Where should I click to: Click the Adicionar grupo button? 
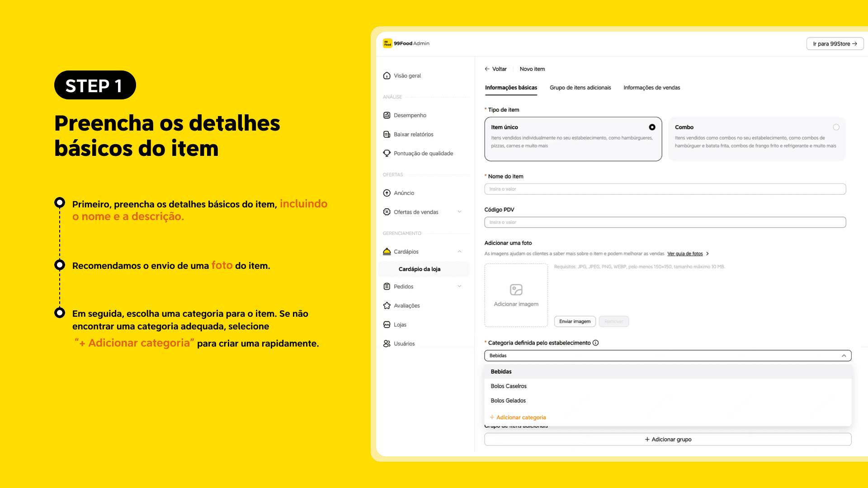coord(668,439)
